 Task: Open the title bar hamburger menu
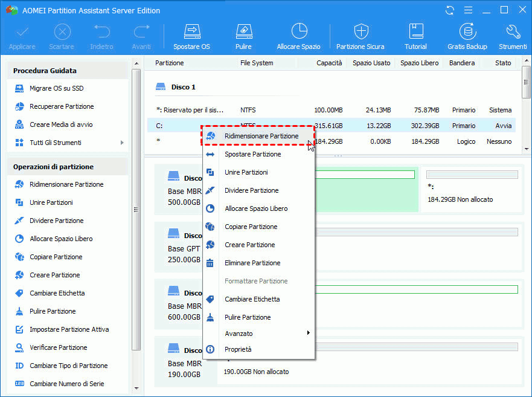click(x=468, y=10)
